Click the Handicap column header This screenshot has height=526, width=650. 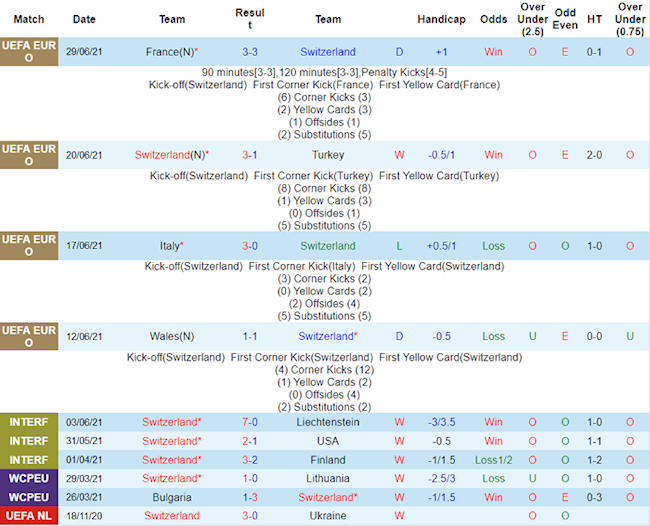coord(441,19)
